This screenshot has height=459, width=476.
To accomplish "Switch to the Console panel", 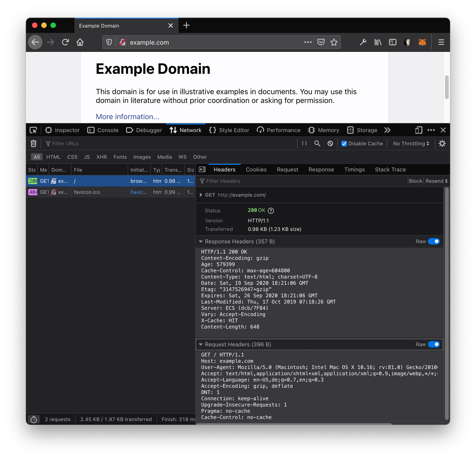I will pyautogui.click(x=103, y=130).
